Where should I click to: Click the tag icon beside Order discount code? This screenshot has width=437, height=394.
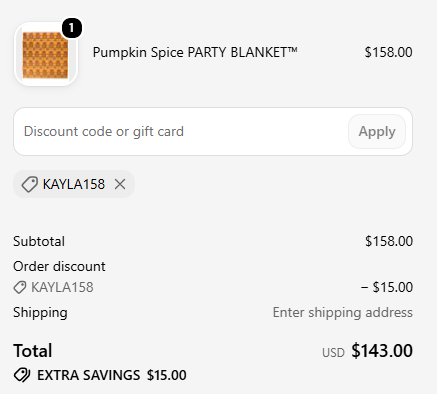20,287
